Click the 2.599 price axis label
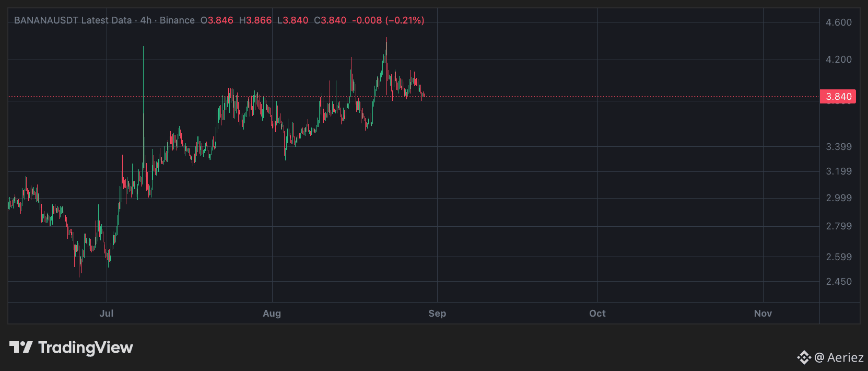Image resolution: width=868 pixels, height=371 pixels. click(x=839, y=257)
